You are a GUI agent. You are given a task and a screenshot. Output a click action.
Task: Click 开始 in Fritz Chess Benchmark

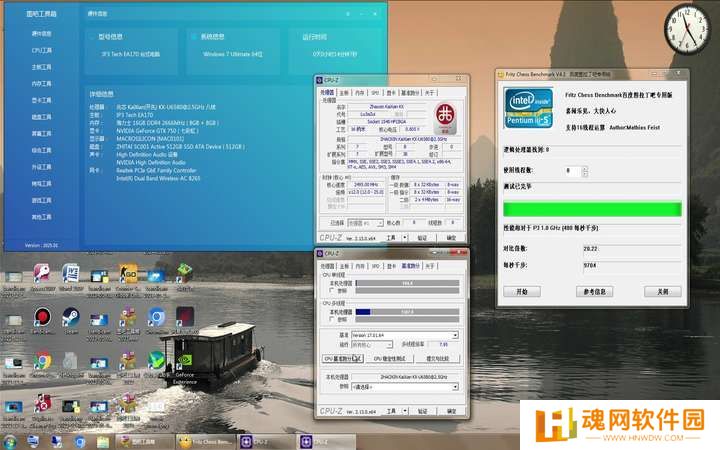click(x=522, y=292)
